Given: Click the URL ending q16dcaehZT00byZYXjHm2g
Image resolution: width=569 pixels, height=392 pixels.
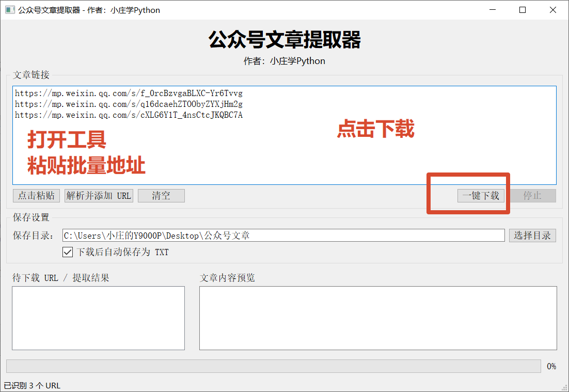Looking at the screenshot, I should [129, 104].
